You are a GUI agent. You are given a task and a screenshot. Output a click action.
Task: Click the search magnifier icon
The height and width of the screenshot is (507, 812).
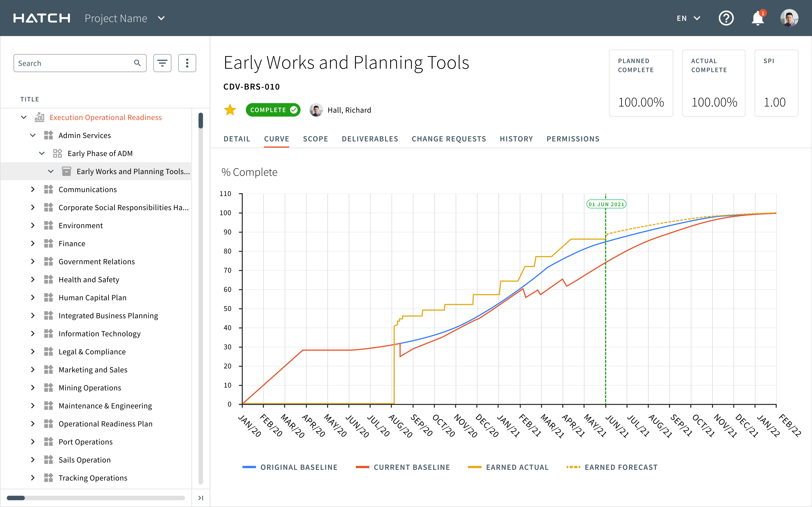click(x=137, y=63)
